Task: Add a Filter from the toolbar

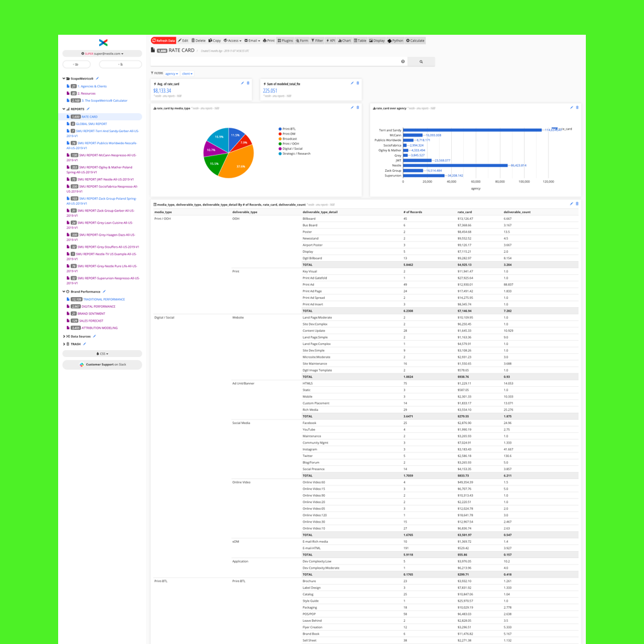Action: point(317,40)
